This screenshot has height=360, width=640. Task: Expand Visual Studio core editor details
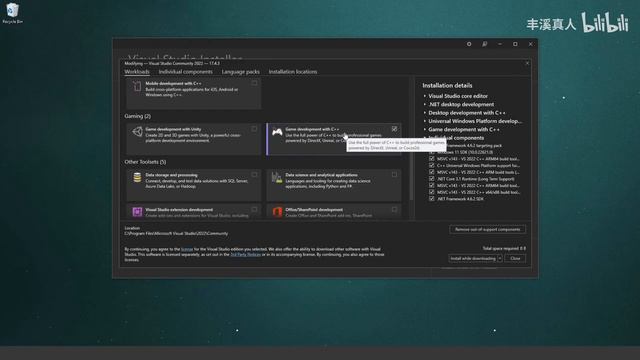(425, 96)
